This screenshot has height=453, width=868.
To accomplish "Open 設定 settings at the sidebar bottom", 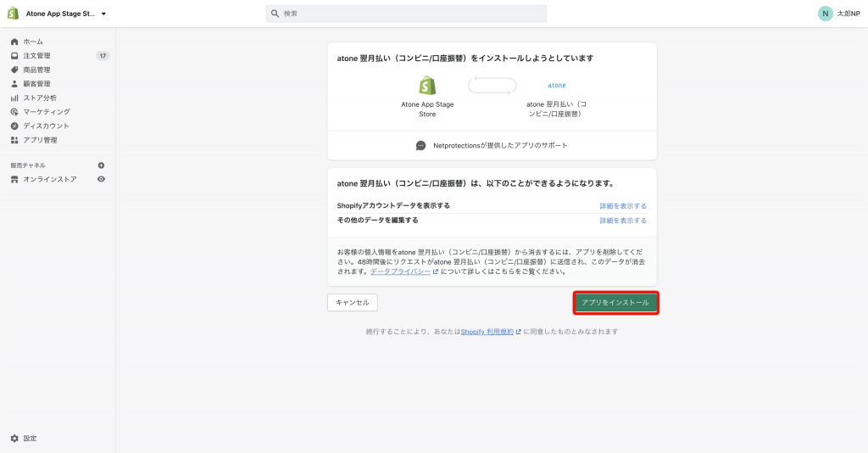I will pyautogui.click(x=30, y=438).
